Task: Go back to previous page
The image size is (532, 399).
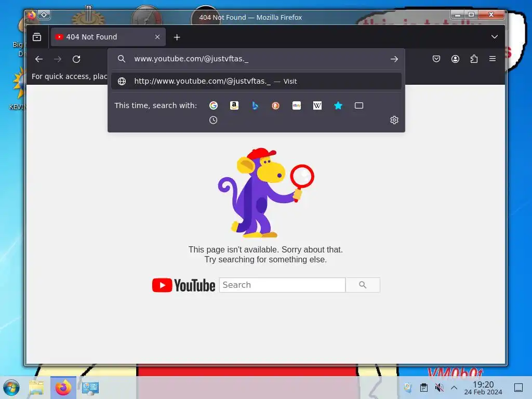Action: 39,59
